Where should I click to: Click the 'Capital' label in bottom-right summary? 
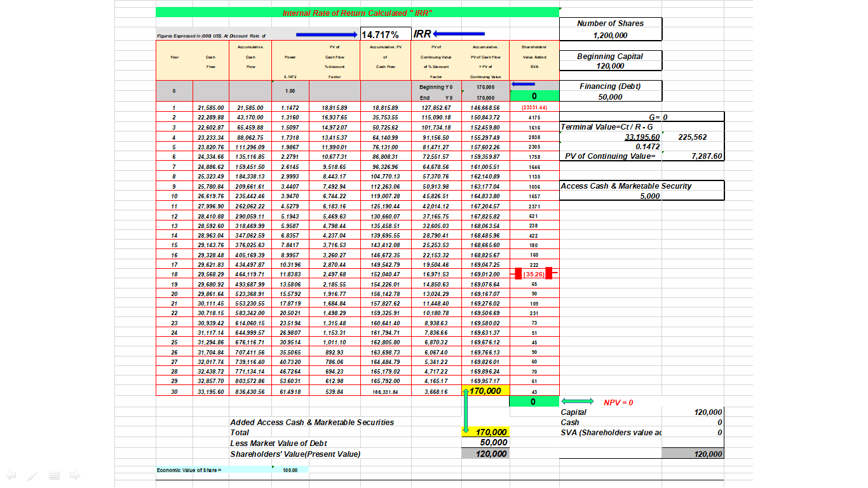(x=574, y=412)
